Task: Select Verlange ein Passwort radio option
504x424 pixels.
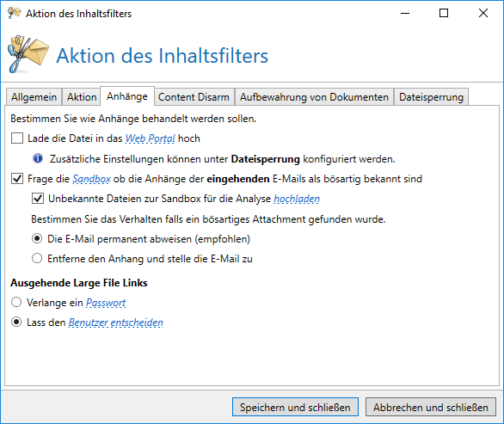Action: [16, 302]
